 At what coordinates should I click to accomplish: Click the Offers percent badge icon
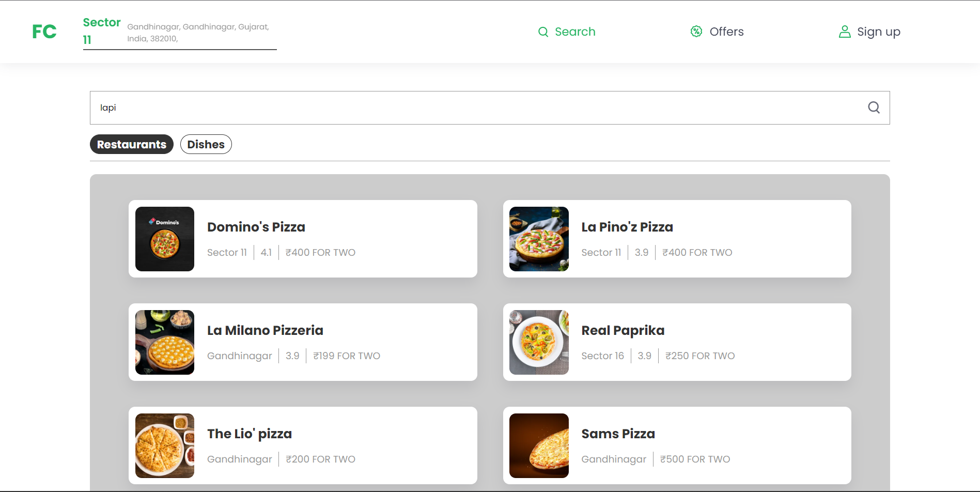[696, 32]
